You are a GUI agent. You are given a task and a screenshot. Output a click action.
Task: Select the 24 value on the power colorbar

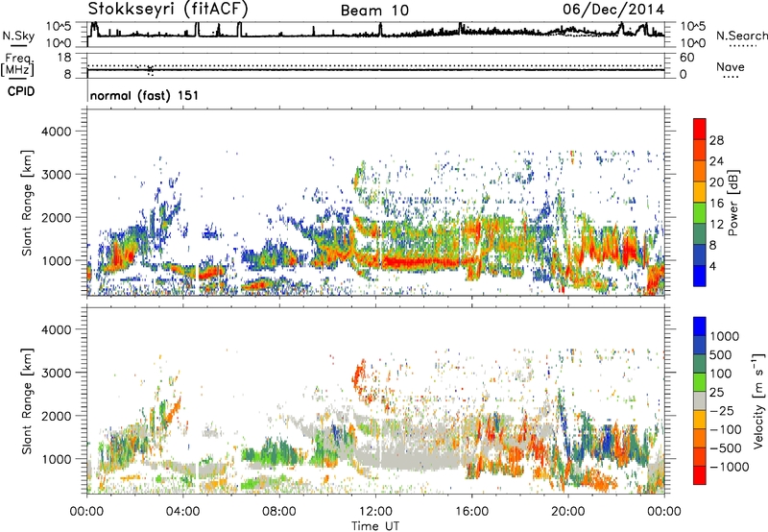point(716,161)
